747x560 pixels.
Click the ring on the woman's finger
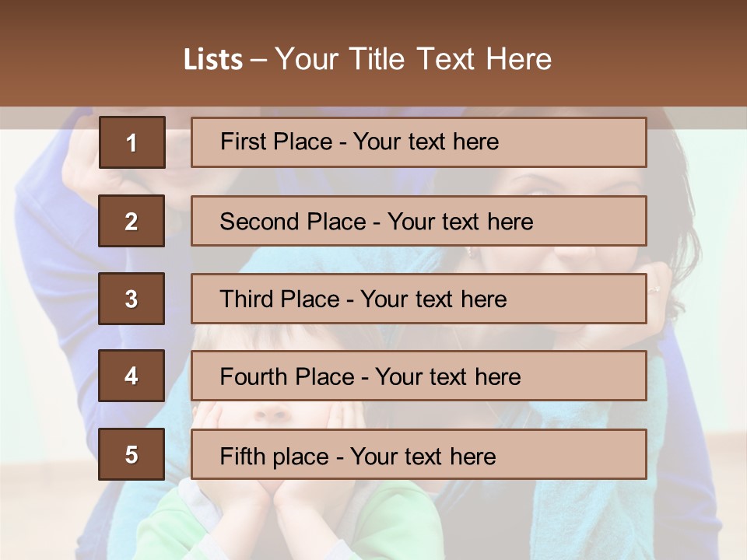tap(654, 289)
